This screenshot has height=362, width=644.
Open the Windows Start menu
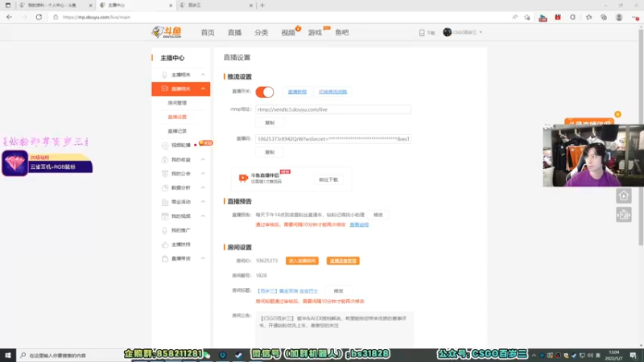tap(8, 355)
